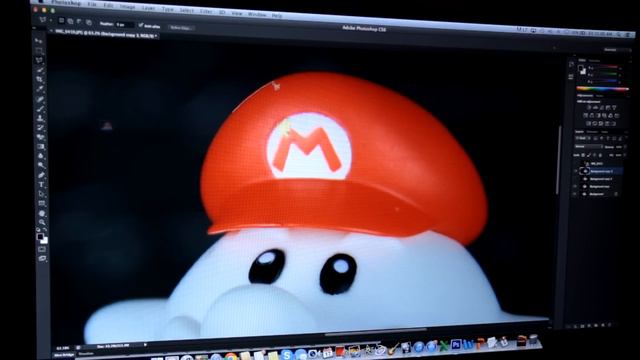640x360 pixels.
Task: Open the File menu
Action: [92, 4]
